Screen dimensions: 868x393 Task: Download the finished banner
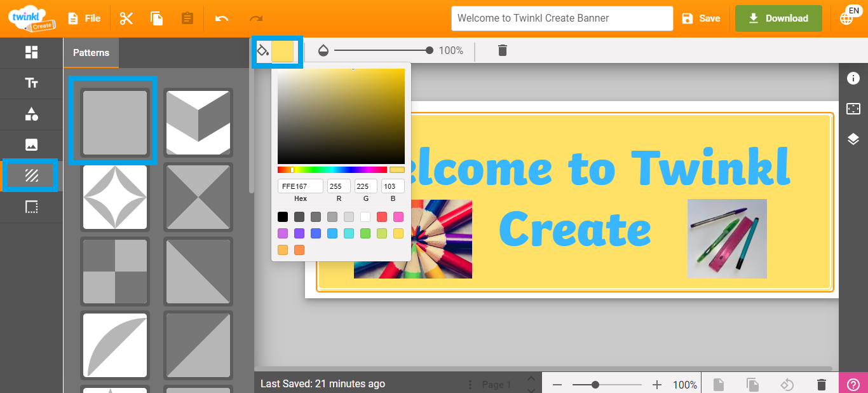[x=778, y=18]
